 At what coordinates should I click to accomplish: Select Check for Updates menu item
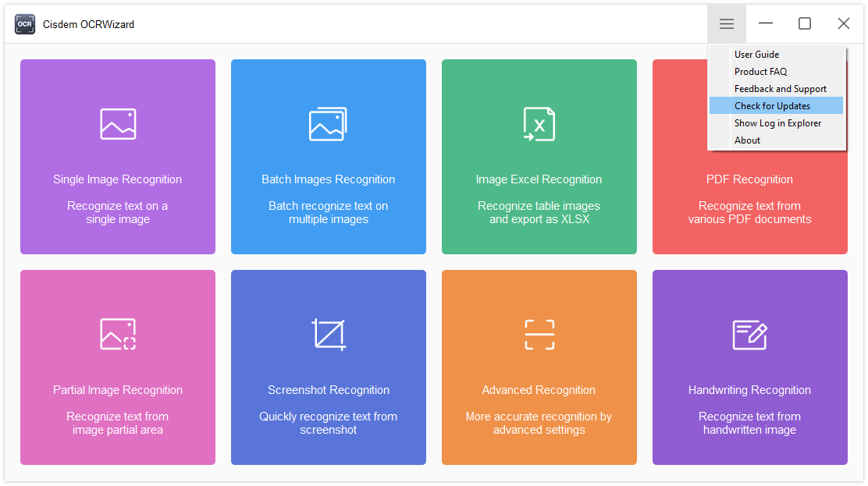pyautogui.click(x=772, y=106)
